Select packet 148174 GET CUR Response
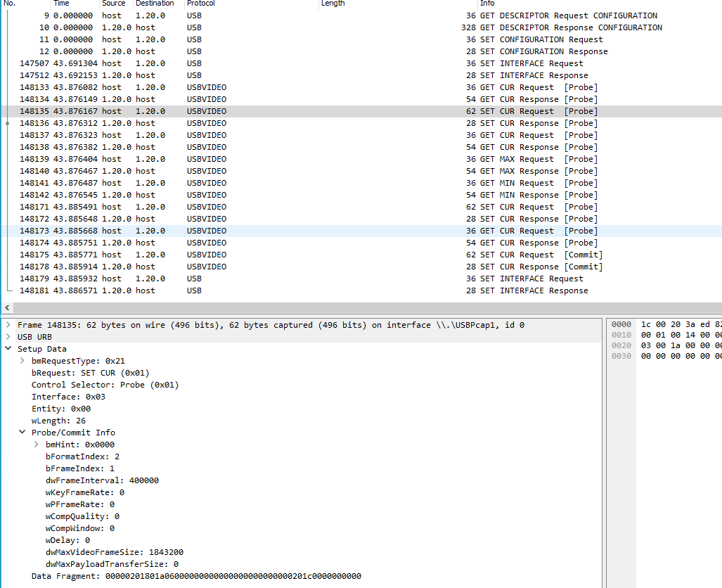Image resolution: width=722 pixels, height=588 pixels. [361, 243]
